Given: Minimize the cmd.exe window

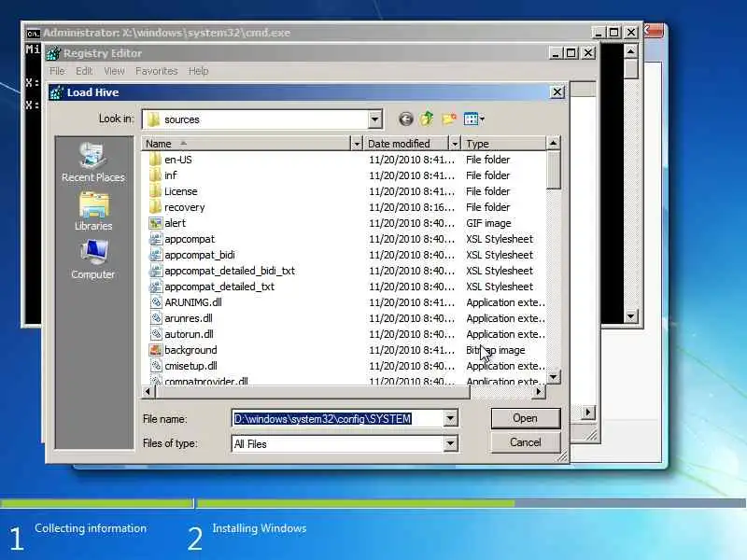Looking at the screenshot, I should tap(598, 33).
